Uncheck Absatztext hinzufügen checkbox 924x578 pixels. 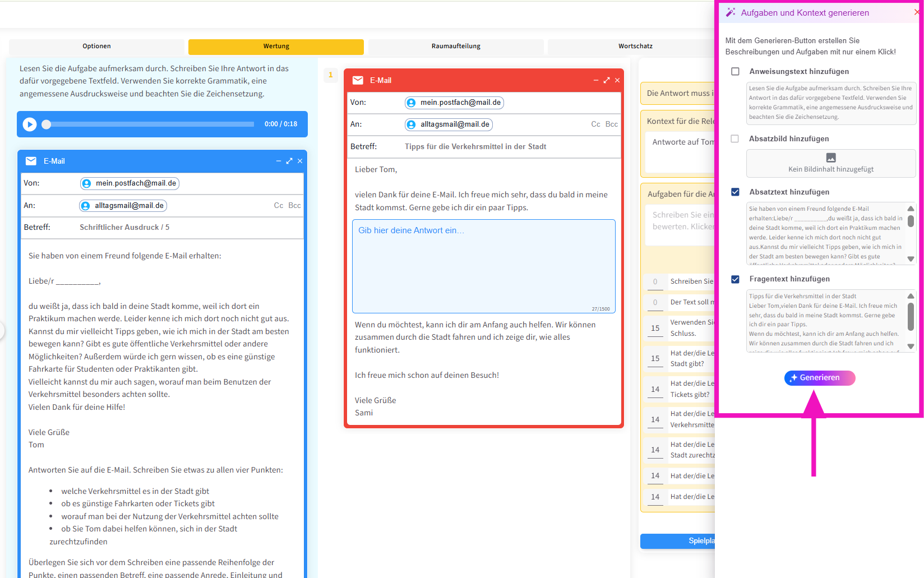pos(735,192)
